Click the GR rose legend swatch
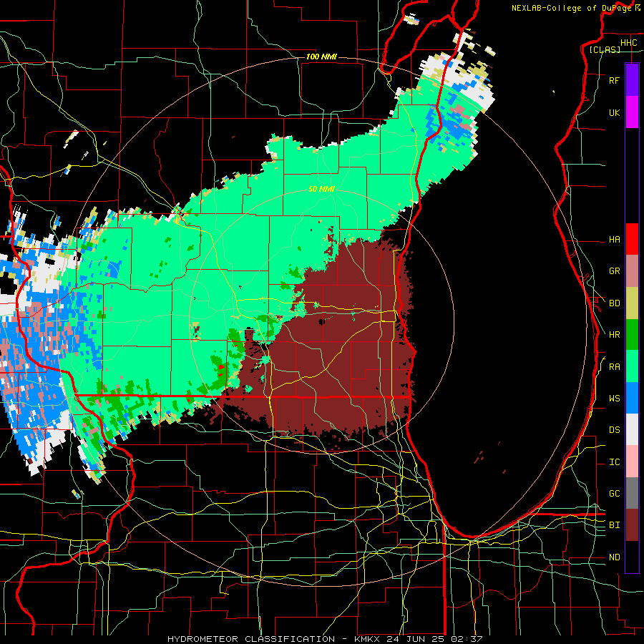The width and height of the screenshot is (644, 644). (632, 271)
